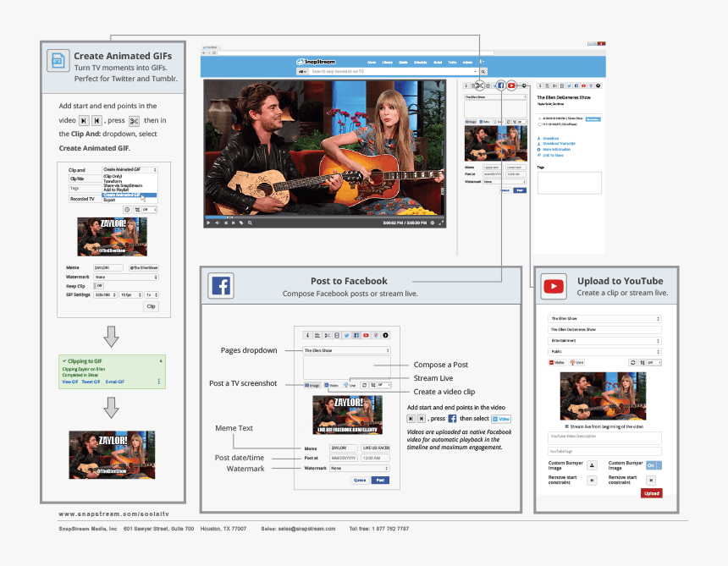Open the Entertainment category dropdown in the YouTube panel
The image size is (728, 566).
(x=604, y=340)
